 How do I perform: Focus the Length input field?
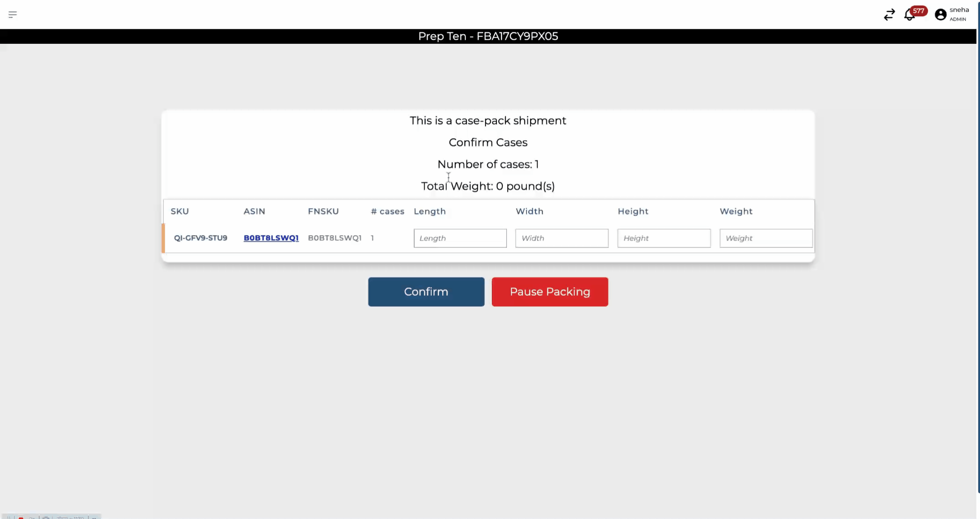click(460, 238)
